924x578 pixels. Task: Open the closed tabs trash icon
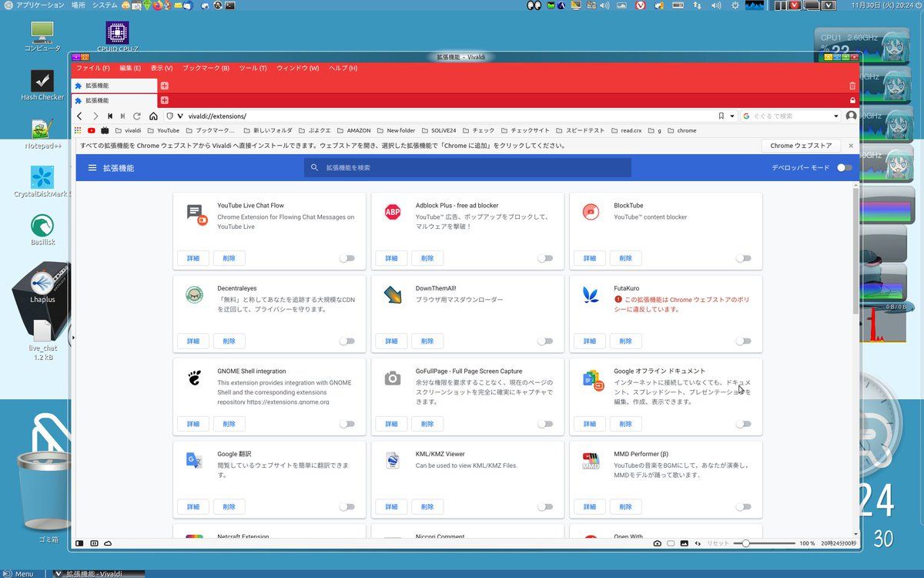pos(852,86)
